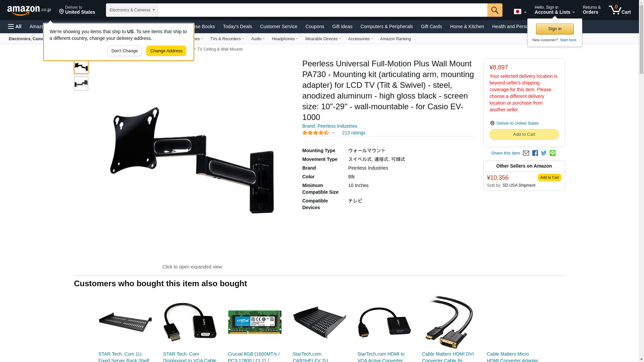
Task: Share this item on Facebook
Action: click(x=535, y=153)
